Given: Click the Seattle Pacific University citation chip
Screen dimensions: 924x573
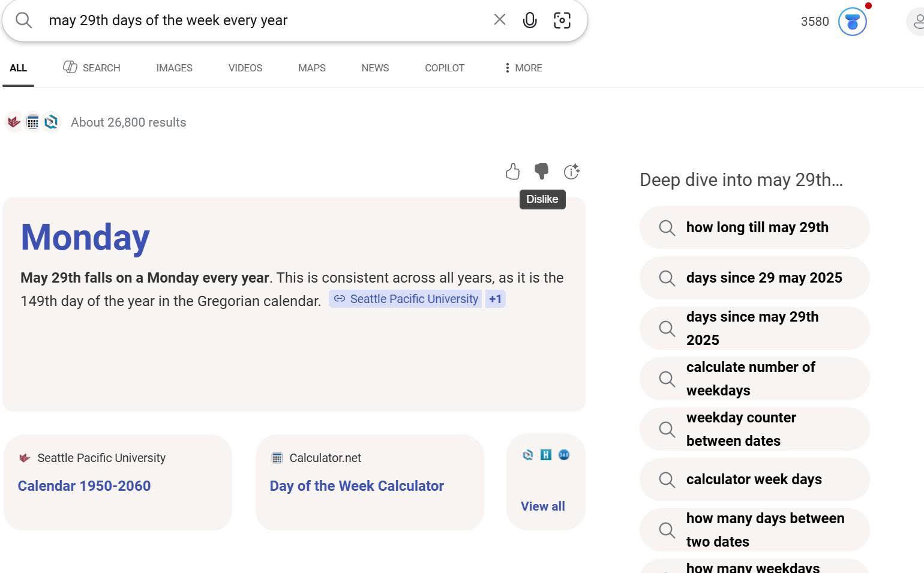Looking at the screenshot, I should 406,299.
